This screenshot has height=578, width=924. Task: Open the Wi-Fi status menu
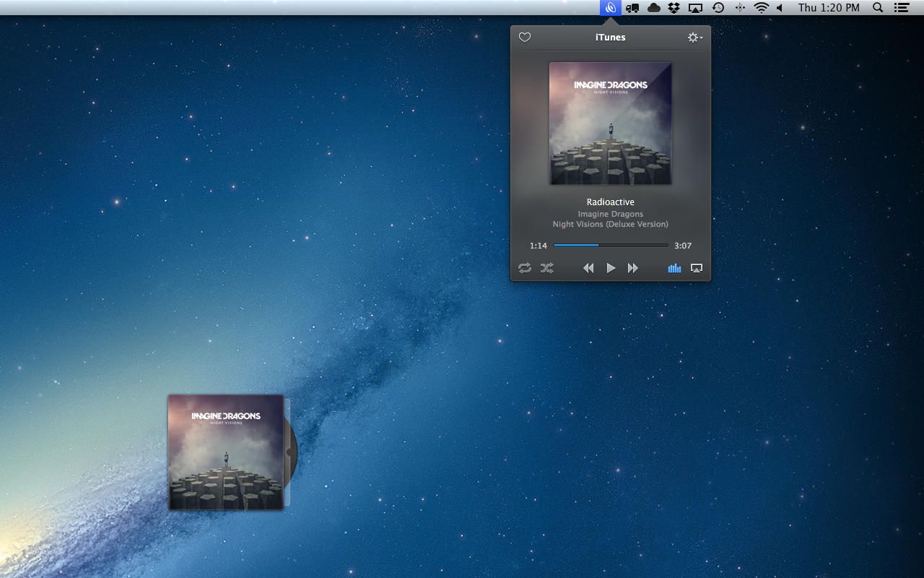tap(762, 8)
